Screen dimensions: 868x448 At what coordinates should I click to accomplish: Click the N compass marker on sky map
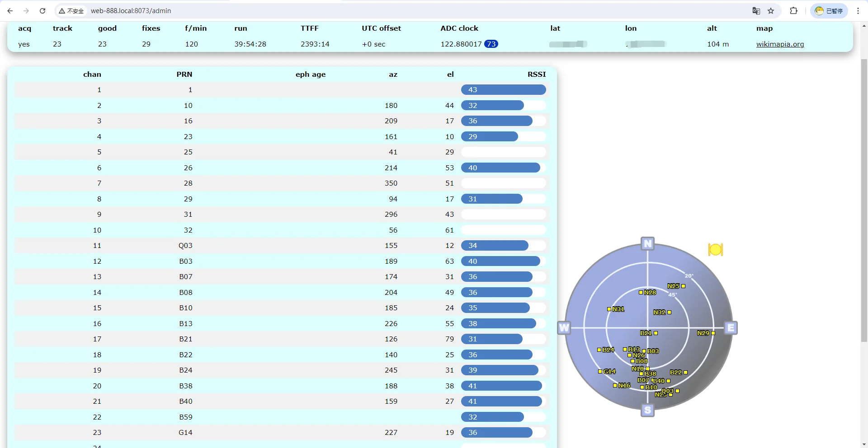pyautogui.click(x=648, y=243)
